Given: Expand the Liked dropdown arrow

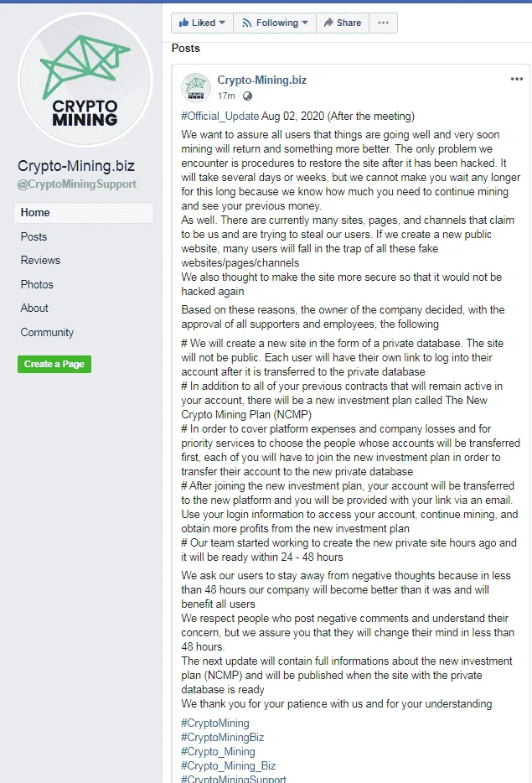Looking at the screenshot, I should pyautogui.click(x=222, y=23).
